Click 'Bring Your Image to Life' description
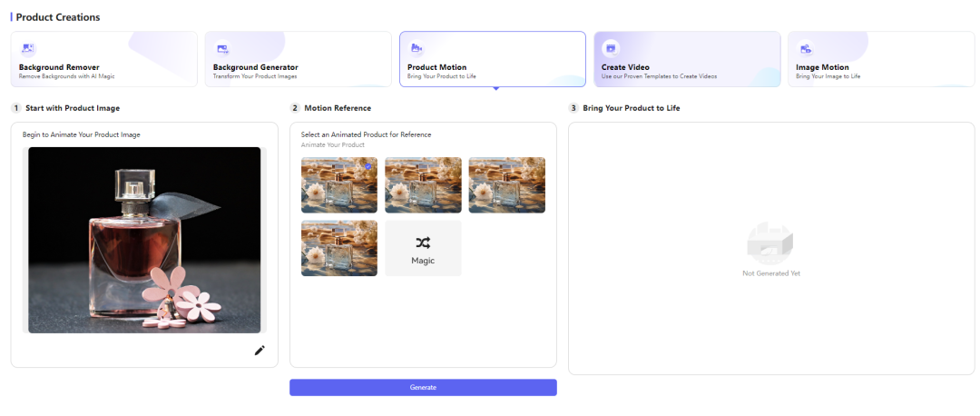This screenshot has height=416, width=980. click(828, 76)
